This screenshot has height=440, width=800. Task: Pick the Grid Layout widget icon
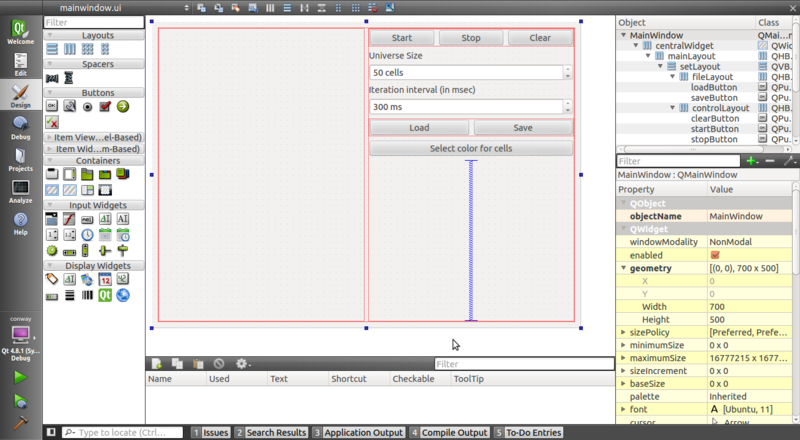tap(87, 49)
